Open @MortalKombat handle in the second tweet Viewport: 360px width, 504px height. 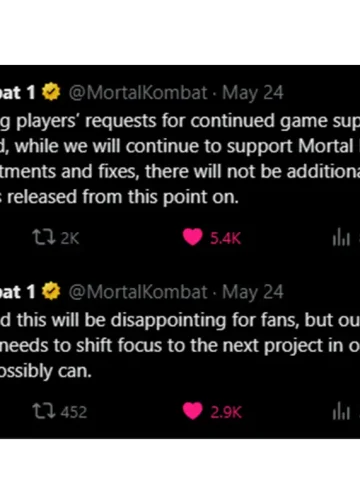point(138,292)
